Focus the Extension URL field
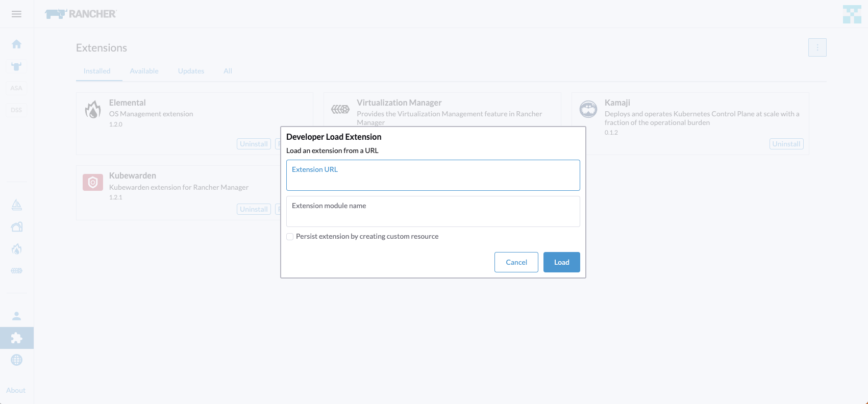 coord(433,175)
